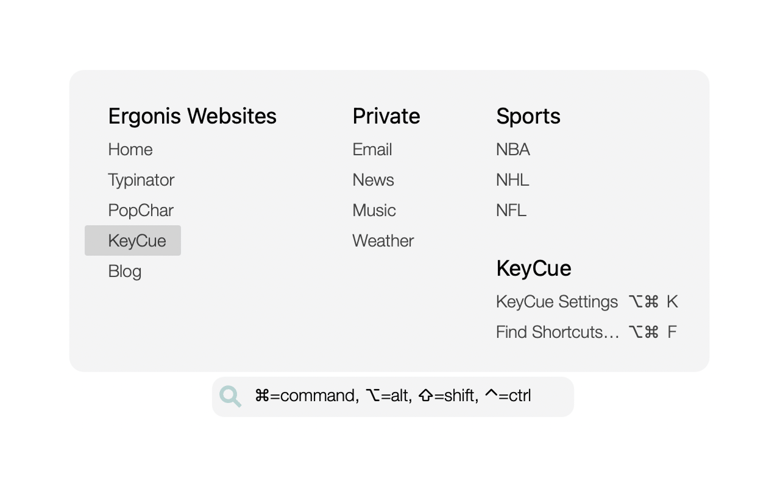Open the Email link under Private

pyautogui.click(x=372, y=150)
